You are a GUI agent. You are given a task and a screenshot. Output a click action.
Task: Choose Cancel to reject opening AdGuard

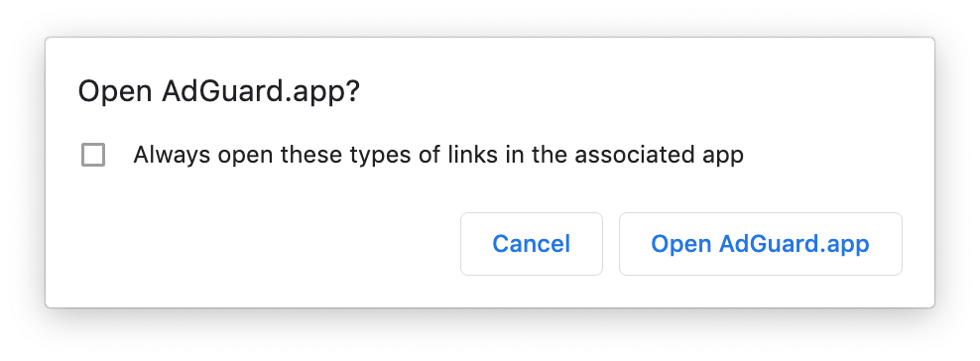532,244
